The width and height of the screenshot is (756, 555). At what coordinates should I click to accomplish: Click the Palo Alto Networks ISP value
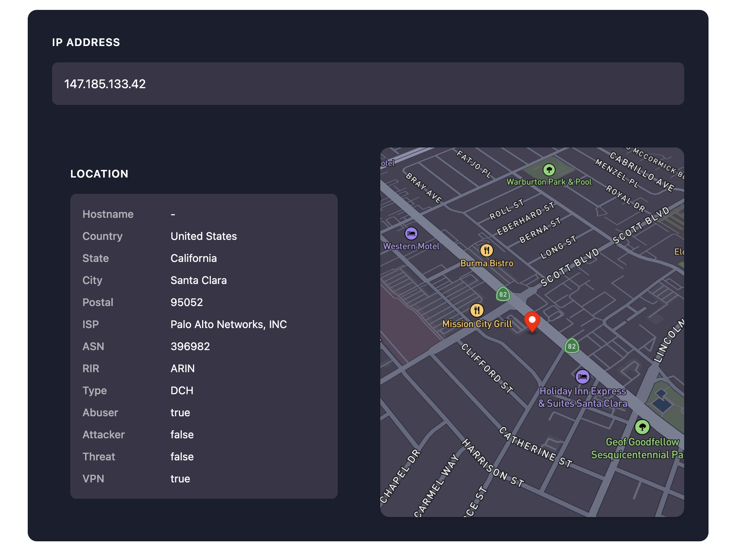tap(228, 324)
